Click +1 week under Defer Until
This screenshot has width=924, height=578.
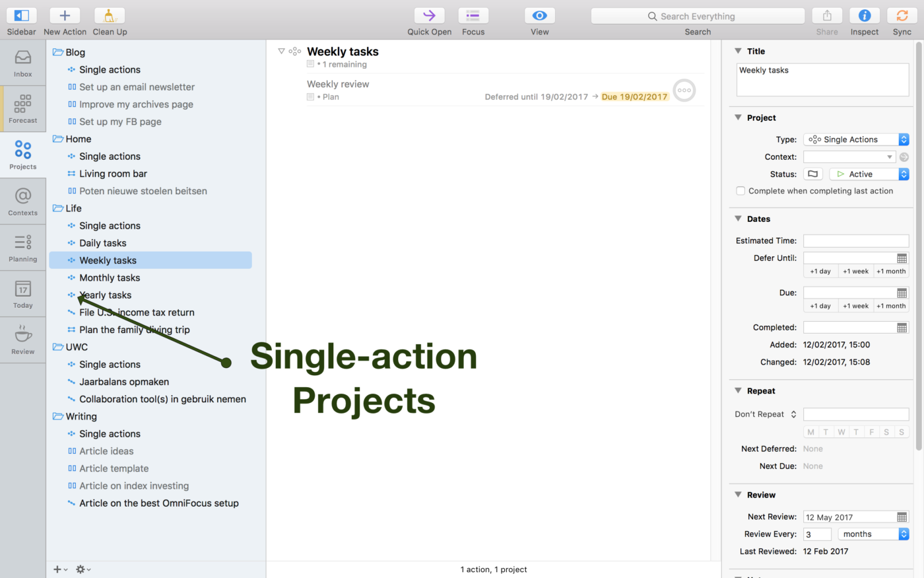click(x=856, y=271)
